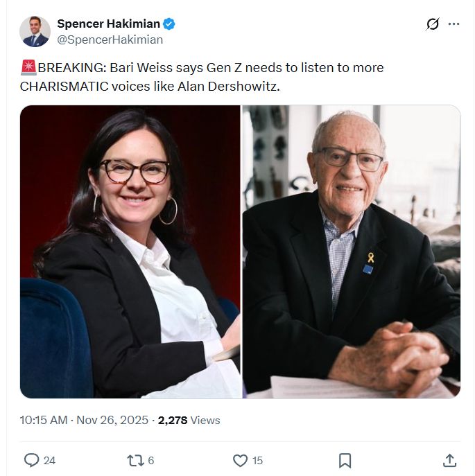The width and height of the screenshot is (475, 476).
Task: Click the repost count 6
Action: click(x=151, y=461)
